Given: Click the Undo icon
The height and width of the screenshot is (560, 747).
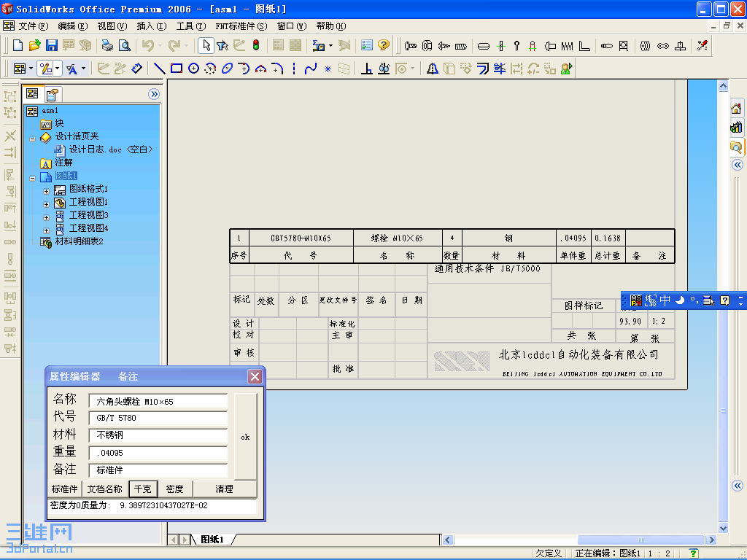Looking at the screenshot, I should click(x=149, y=45).
